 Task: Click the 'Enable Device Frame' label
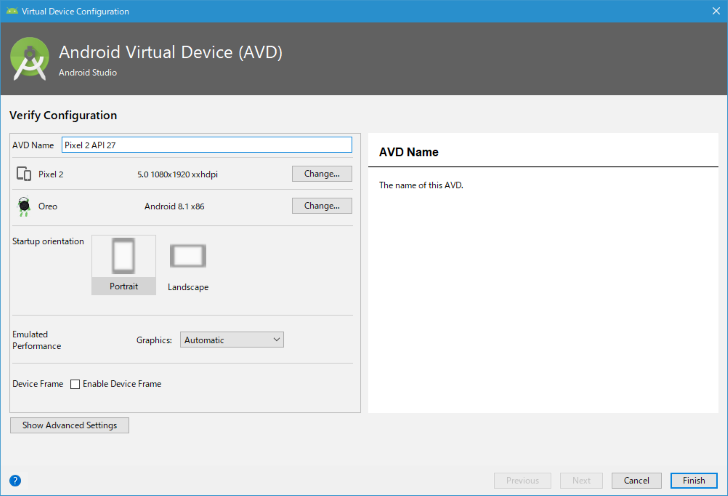point(122,384)
